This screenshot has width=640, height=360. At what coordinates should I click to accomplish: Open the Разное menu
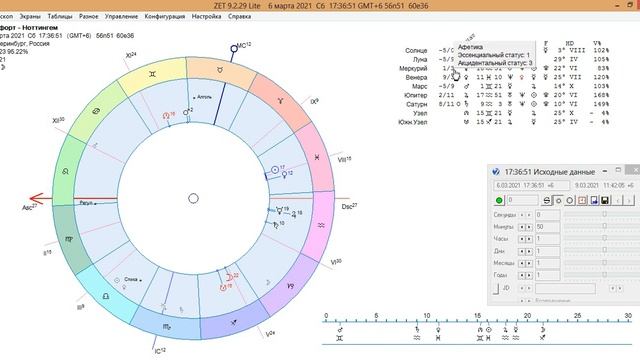[x=89, y=16]
